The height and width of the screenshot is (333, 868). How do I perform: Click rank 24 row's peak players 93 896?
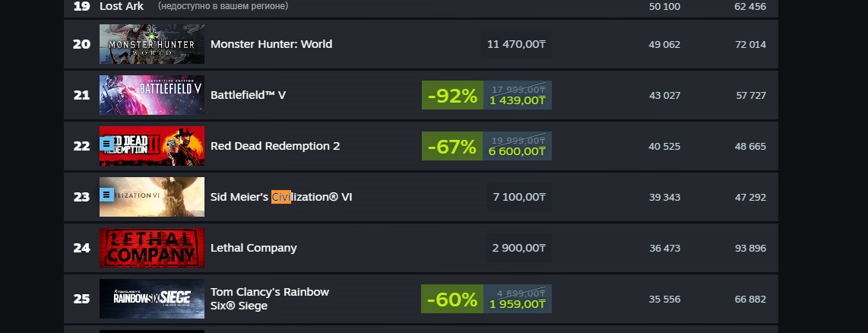(750, 248)
